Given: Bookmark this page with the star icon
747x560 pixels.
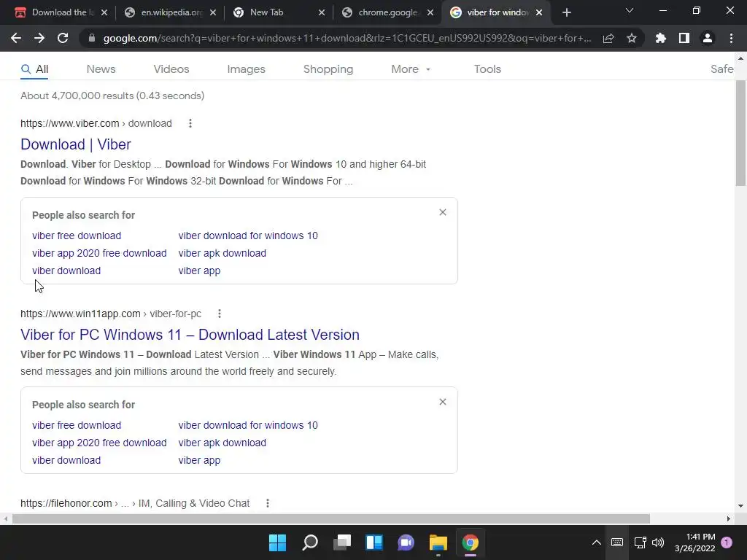Looking at the screenshot, I should (x=632, y=38).
